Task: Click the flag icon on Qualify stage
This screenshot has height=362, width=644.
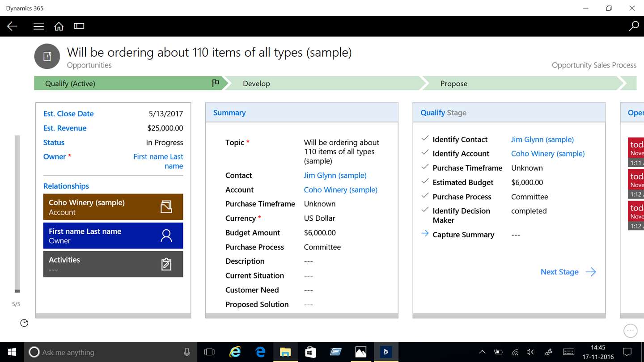Action: (216, 83)
